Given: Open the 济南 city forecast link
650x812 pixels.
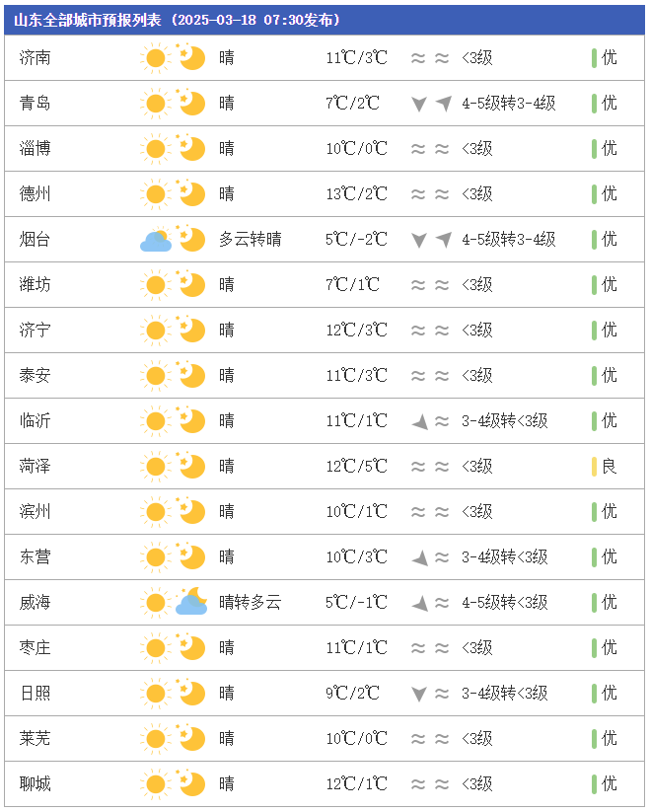Looking at the screenshot, I should [x=36, y=58].
